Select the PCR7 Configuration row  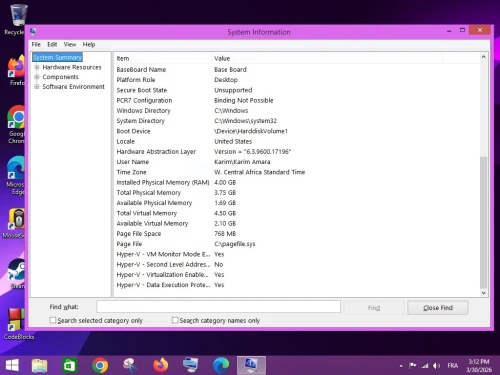tap(297, 101)
